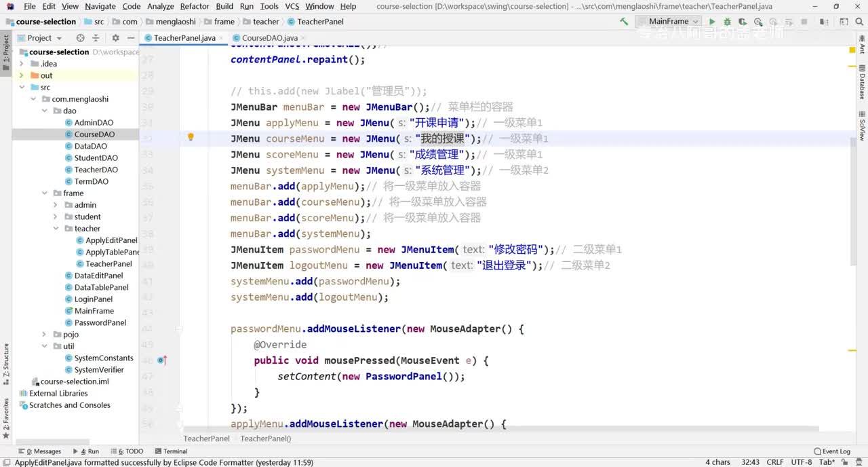The width and height of the screenshot is (868, 467).
Task: Click the yellow inspection indicator at editor top-right
Action: (x=852, y=50)
